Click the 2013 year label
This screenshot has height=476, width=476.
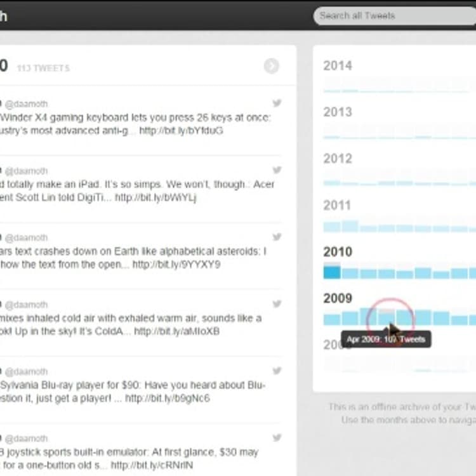(338, 112)
